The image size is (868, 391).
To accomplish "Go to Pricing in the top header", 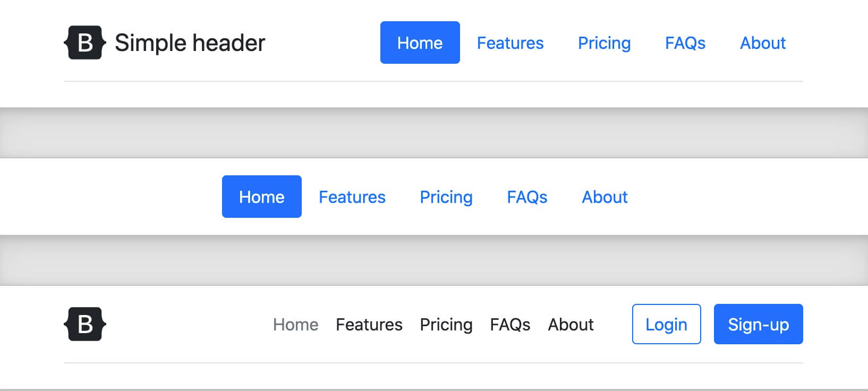I will click(604, 42).
